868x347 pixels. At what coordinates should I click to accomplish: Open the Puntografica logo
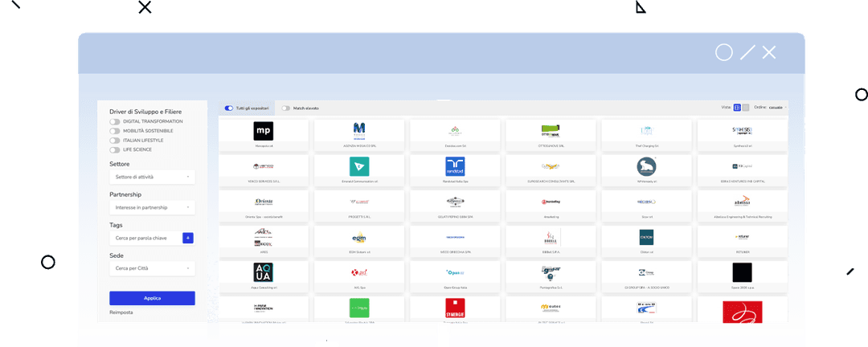pos(551,273)
